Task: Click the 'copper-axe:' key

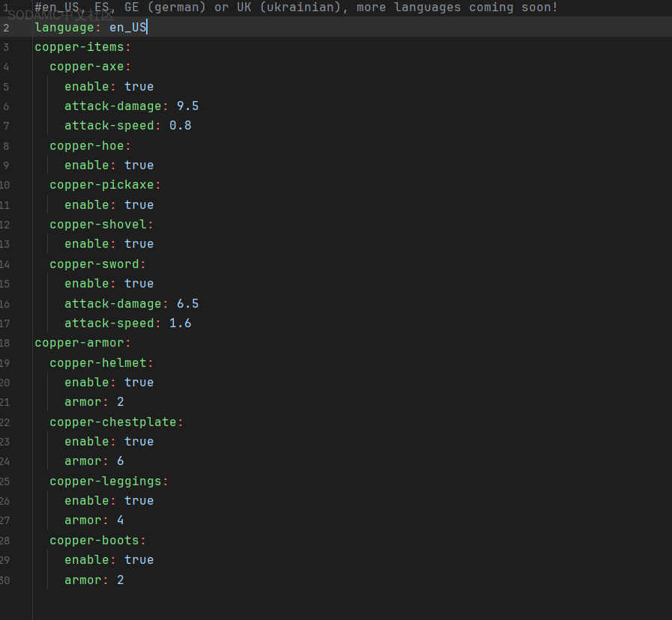Action: click(90, 67)
